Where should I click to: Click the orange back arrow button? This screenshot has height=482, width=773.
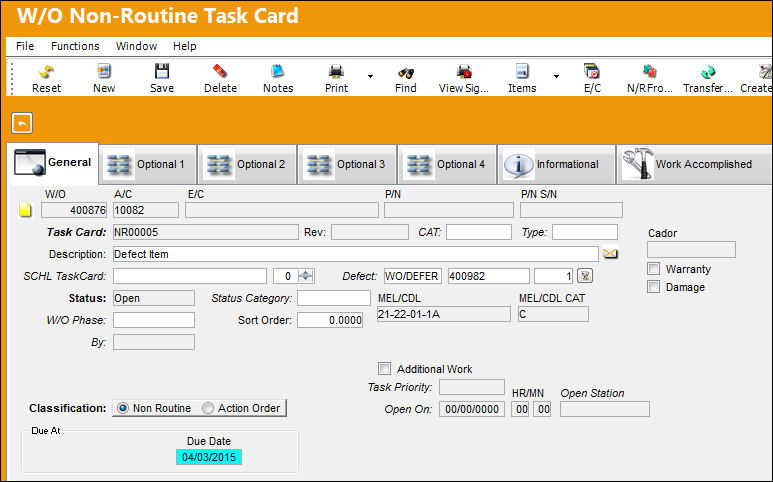22,123
